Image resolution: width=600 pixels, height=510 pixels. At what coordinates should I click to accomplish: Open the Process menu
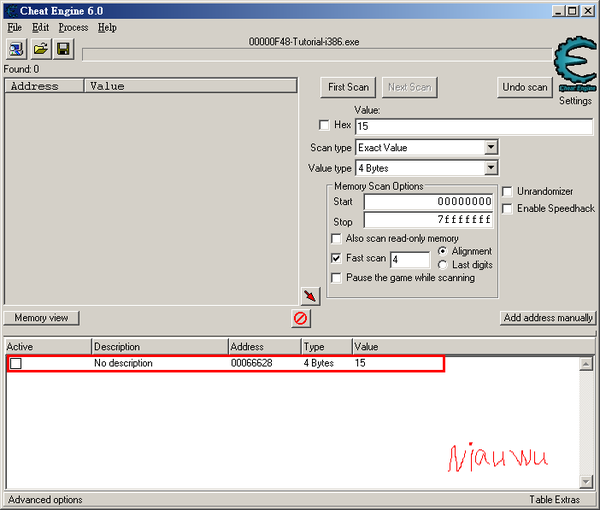pos(73,28)
